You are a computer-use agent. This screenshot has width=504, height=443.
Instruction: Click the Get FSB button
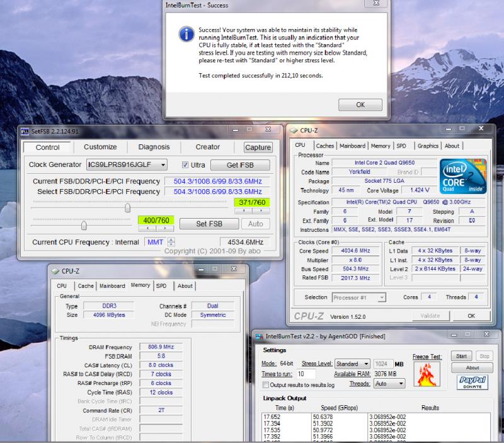tap(240, 165)
